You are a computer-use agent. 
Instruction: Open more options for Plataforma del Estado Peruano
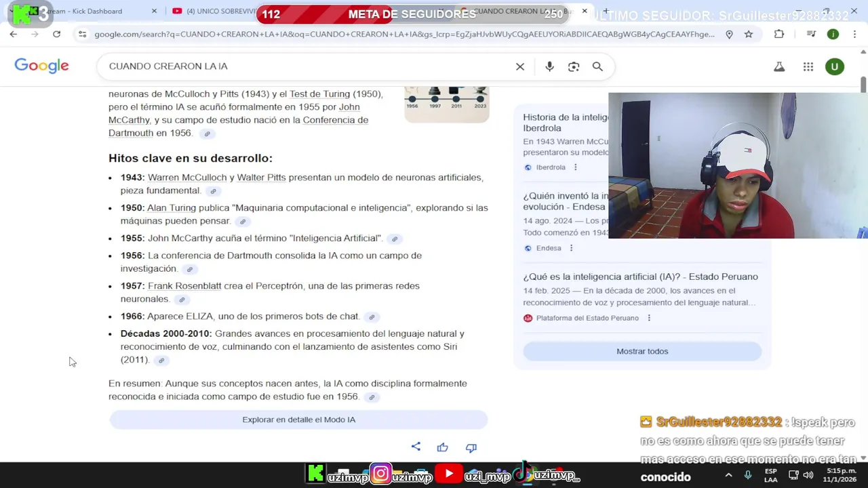(x=649, y=318)
